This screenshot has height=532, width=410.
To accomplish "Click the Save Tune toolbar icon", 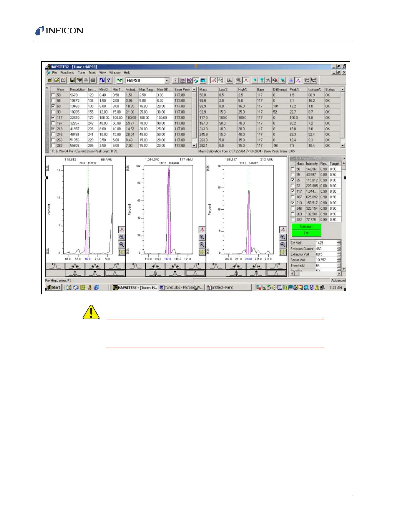I will 307,80.
